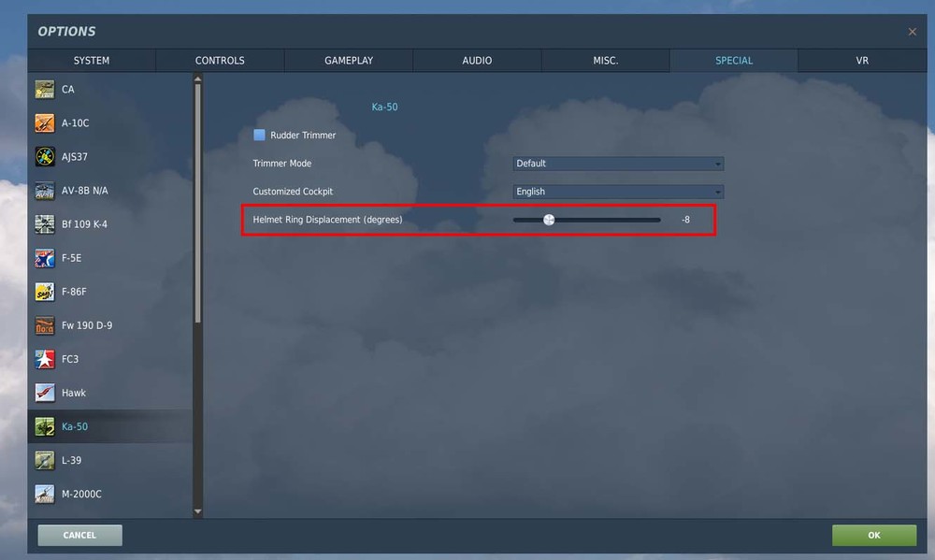935x560 pixels.
Task: Click the module list scrollbar up arrow
Action: pyautogui.click(x=198, y=79)
